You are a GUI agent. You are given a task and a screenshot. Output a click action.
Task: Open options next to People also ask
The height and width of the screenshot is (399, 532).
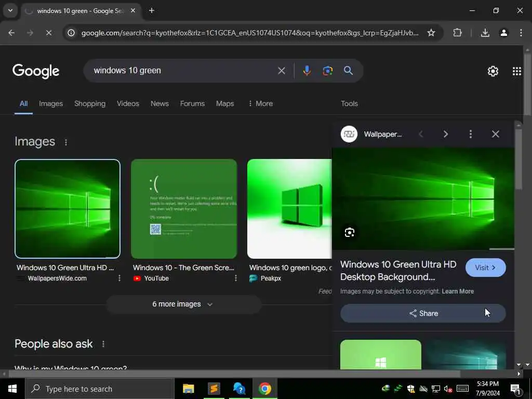click(x=103, y=344)
